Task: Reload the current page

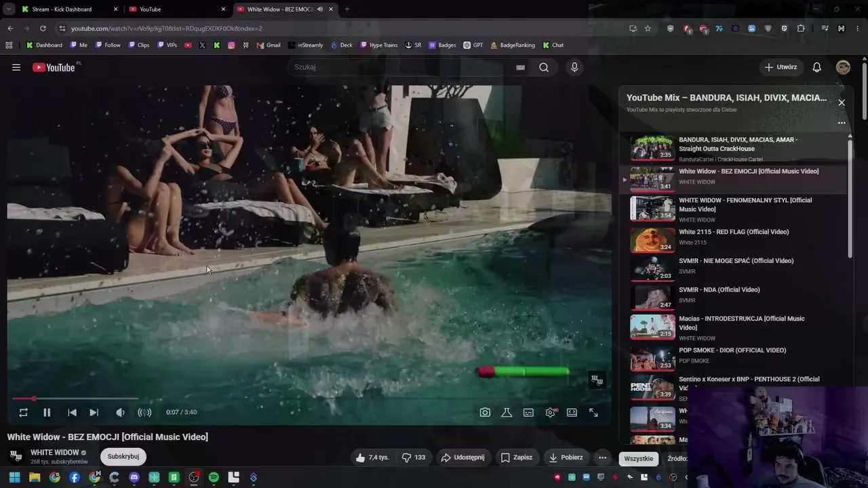Action: point(43,28)
